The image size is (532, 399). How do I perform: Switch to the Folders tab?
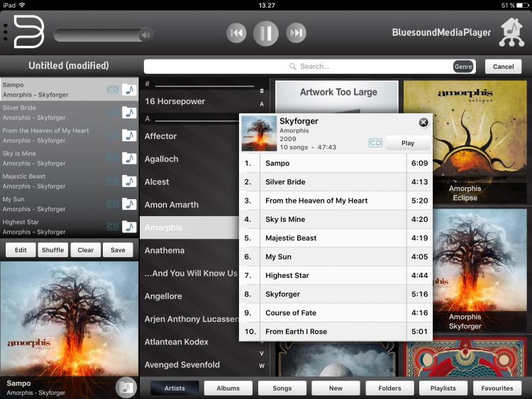pyautogui.click(x=389, y=388)
